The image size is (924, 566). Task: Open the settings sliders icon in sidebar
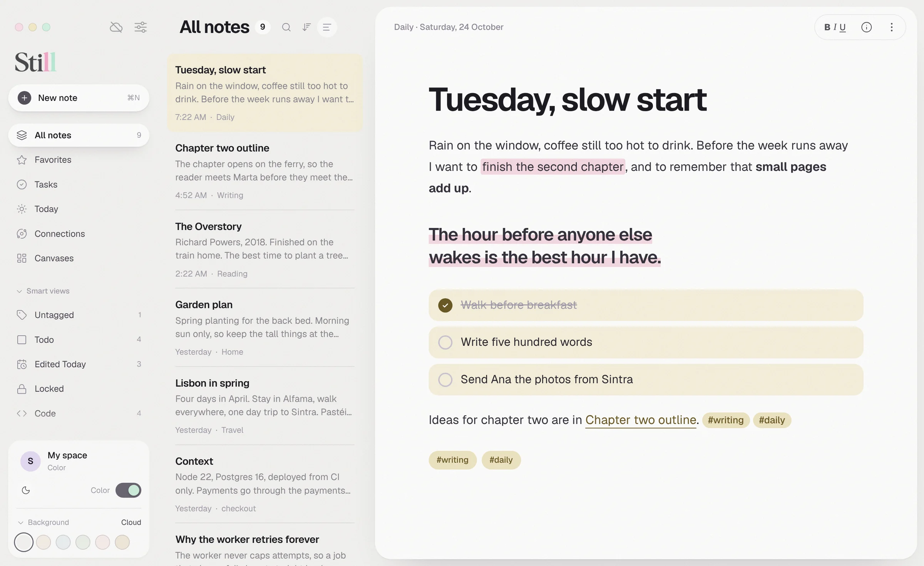tap(141, 27)
